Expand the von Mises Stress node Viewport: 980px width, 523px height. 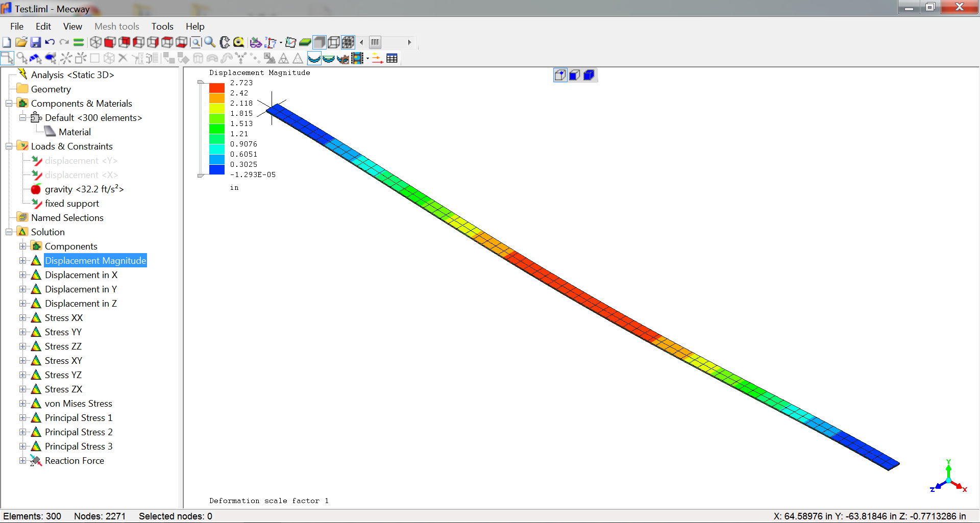(x=22, y=404)
